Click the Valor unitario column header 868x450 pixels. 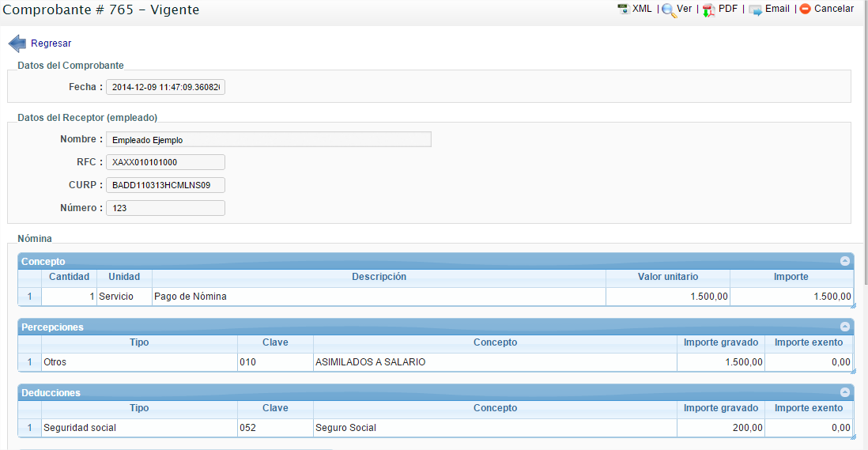667,277
